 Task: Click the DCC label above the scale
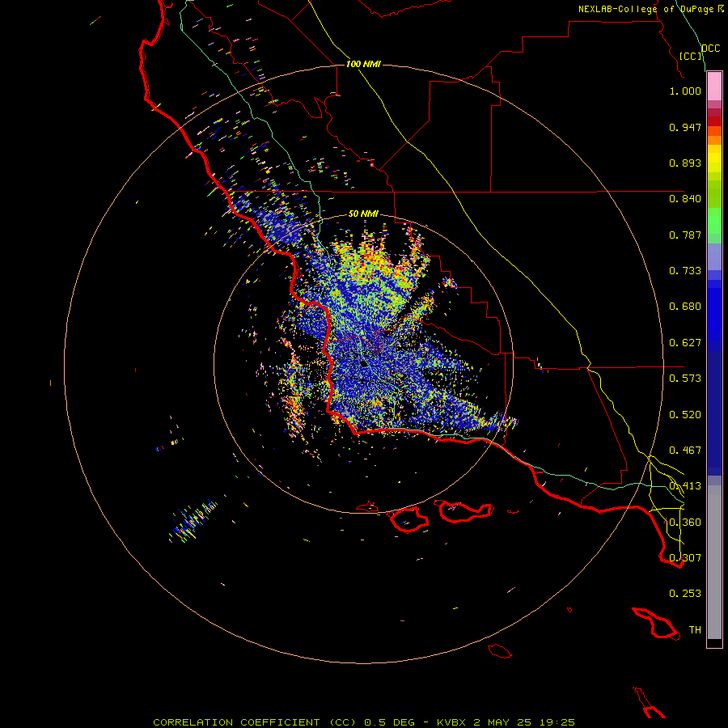(x=710, y=49)
